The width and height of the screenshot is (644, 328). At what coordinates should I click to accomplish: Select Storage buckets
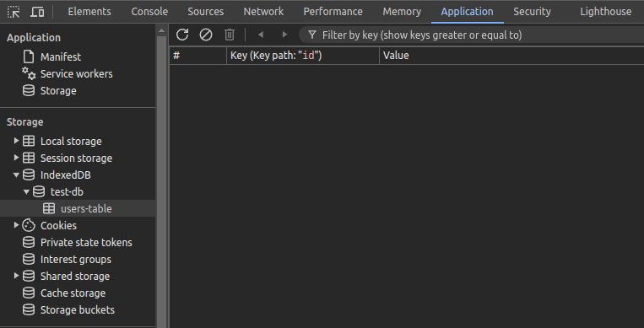(x=77, y=310)
